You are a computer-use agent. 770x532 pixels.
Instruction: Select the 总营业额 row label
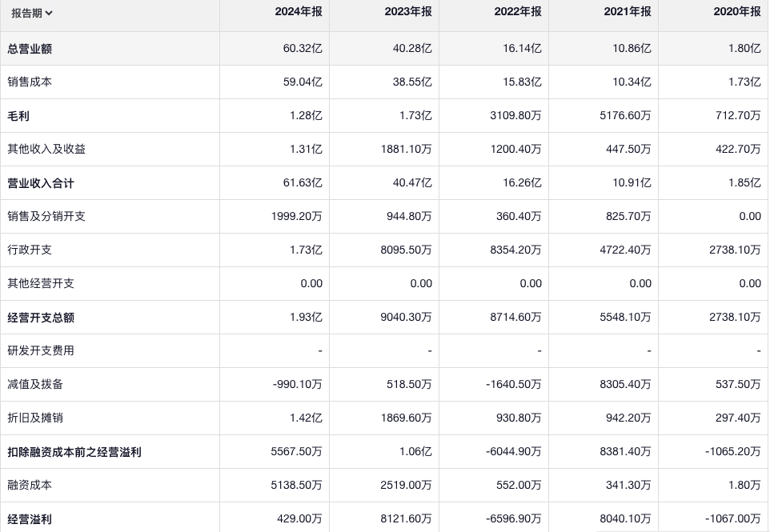pyautogui.click(x=30, y=49)
